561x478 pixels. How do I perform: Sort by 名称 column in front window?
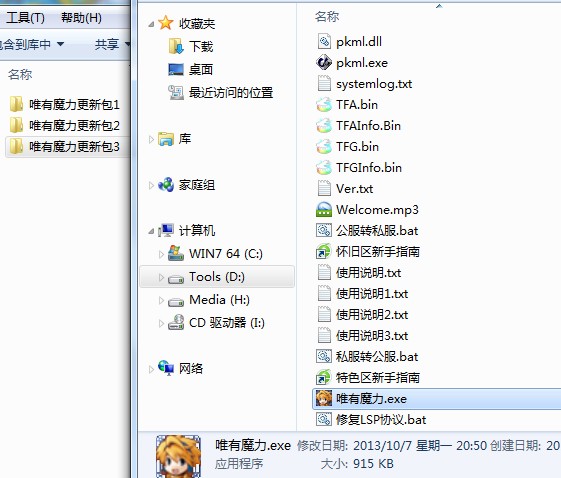pyautogui.click(x=327, y=16)
